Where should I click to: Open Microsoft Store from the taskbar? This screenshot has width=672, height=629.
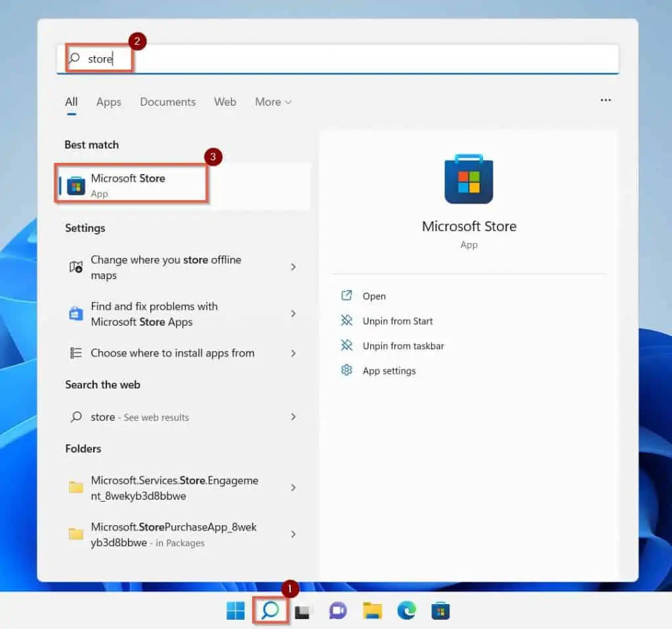tap(440, 611)
